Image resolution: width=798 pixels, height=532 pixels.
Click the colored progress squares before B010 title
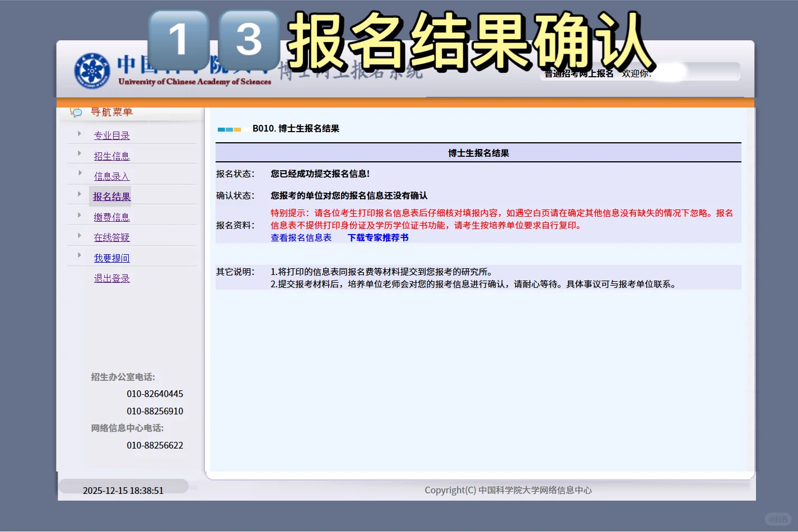click(231, 128)
